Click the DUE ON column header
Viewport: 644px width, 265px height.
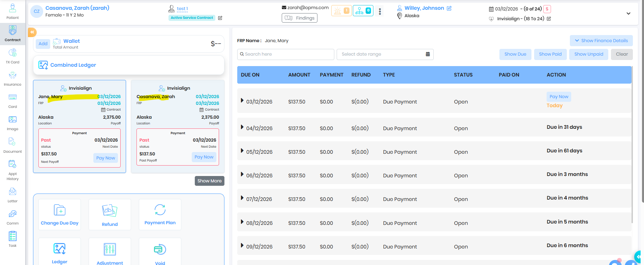[250, 75]
